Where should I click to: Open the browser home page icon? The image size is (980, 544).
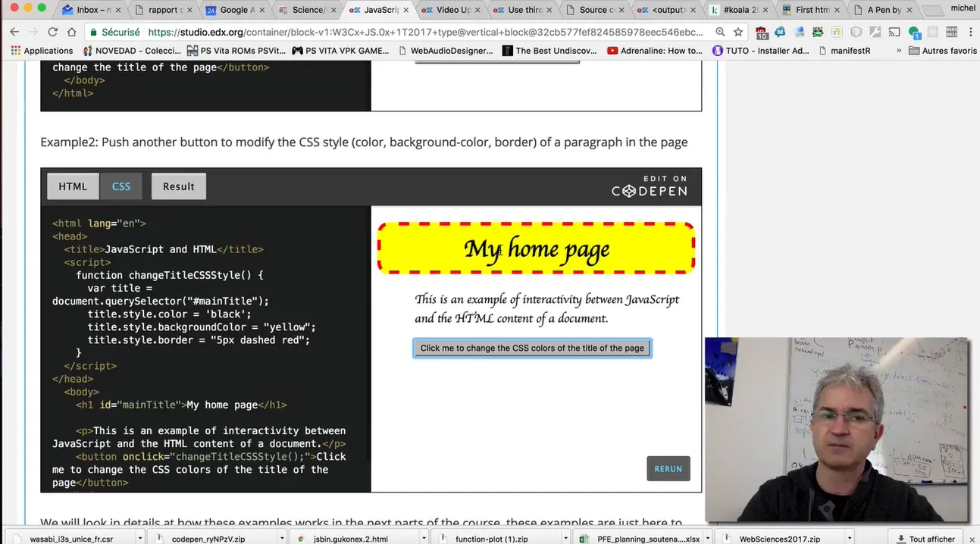71,32
